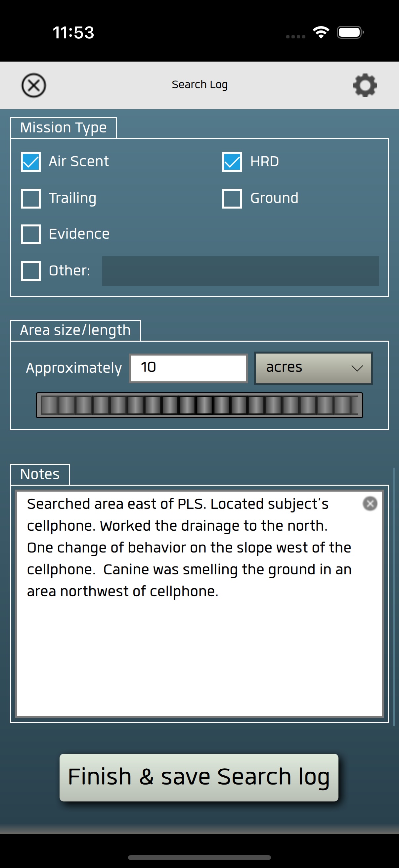The width and height of the screenshot is (399, 868).
Task: Open settings via the gear icon
Action: 365,85
